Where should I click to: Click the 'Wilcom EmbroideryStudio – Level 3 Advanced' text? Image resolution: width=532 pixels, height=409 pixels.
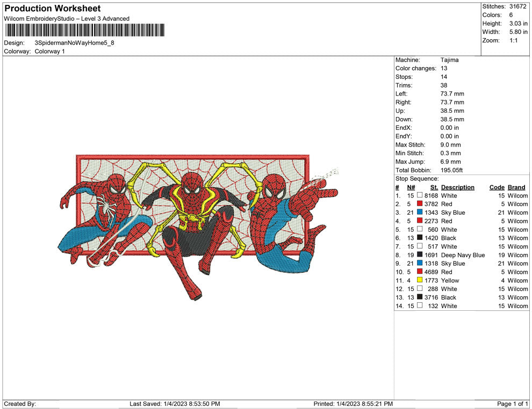[67, 19]
